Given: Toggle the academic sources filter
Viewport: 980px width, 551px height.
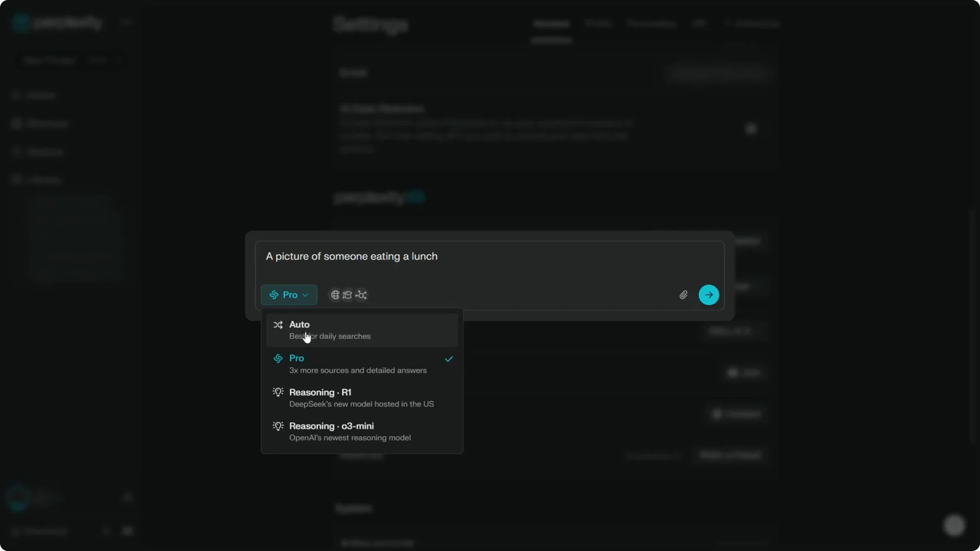Looking at the screenshot, I should (x=348, y=295).
